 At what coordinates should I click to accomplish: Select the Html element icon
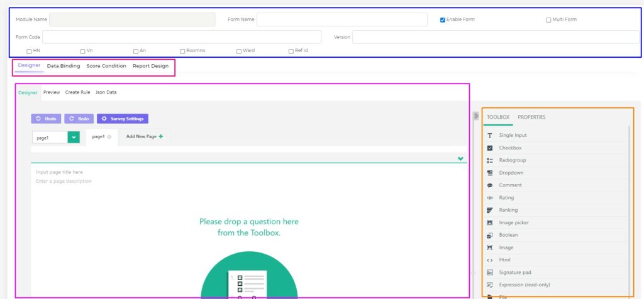pyautogui.click(x=490, y=260)
